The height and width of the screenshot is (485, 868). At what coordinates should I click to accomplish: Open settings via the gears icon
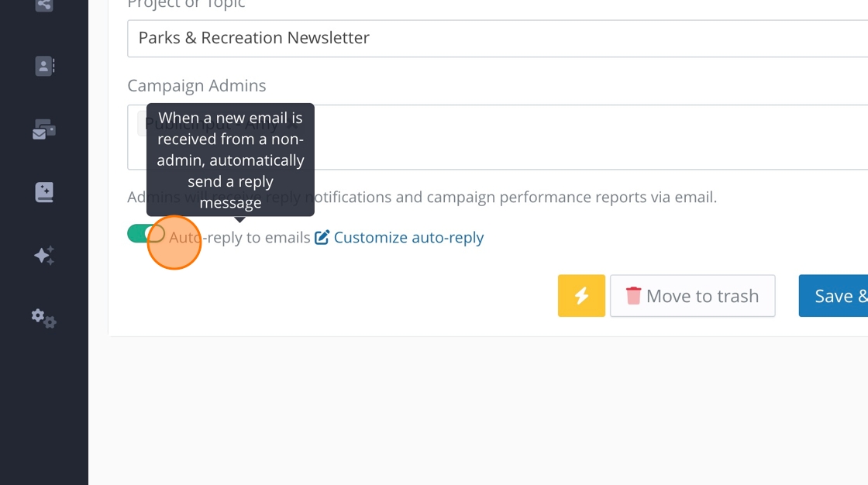pos(44,318)
